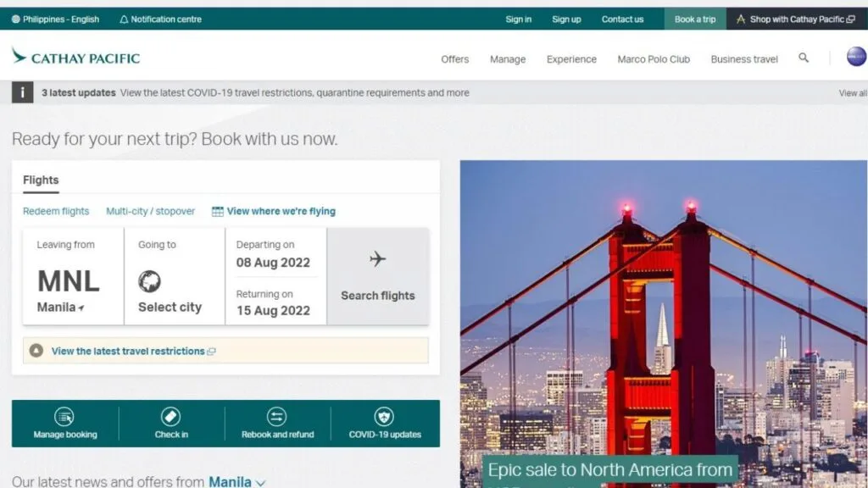Click the Check in ticket icon
The image size is (868, 488).
[170, 417]
